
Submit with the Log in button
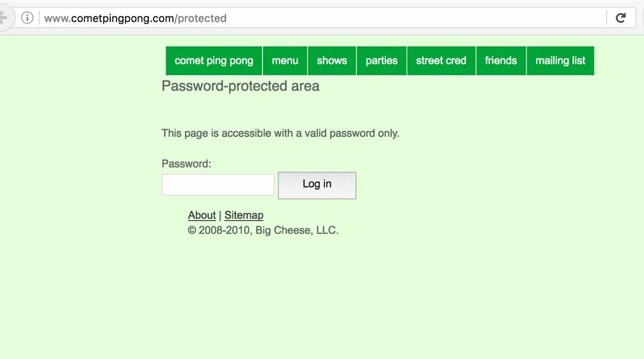tap(317, 185)
